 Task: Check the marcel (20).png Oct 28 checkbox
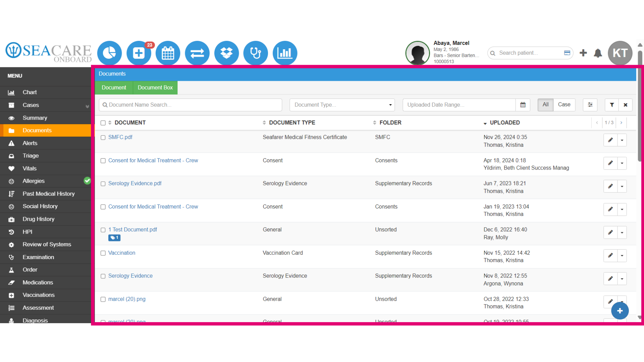tap(103, 300)
